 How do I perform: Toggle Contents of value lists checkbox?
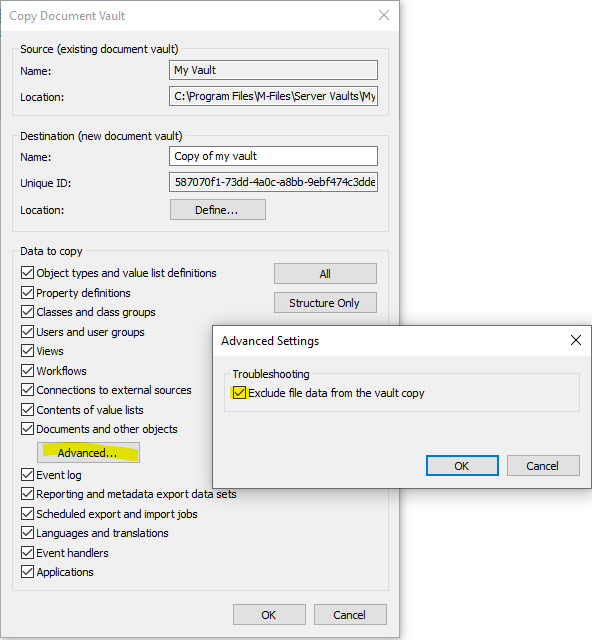click(27, 409)
